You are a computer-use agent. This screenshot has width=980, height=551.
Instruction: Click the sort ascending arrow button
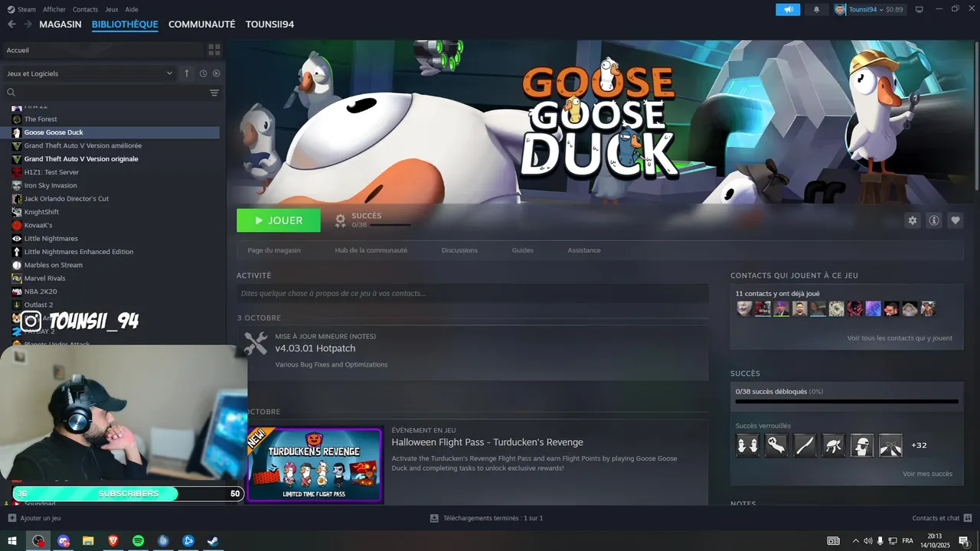coord(187,73)
